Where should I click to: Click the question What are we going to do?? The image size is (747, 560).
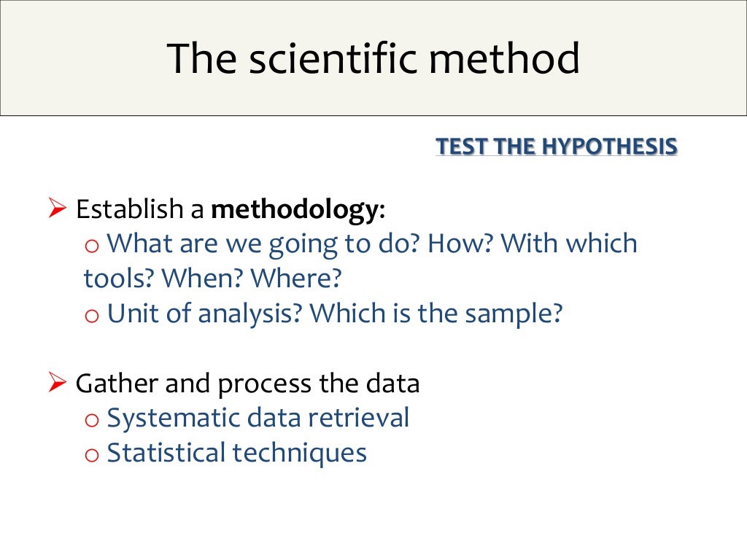[263, 244]
